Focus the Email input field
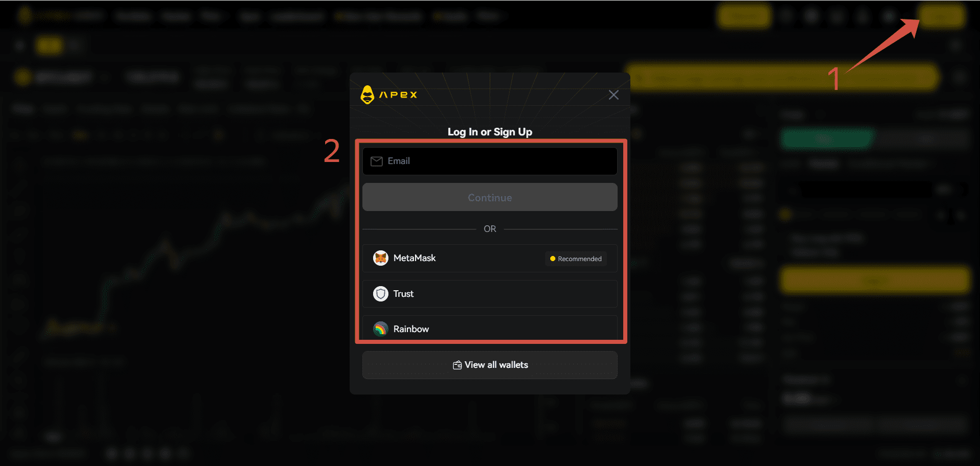This screenshot has width=980, height=466. 490,161
